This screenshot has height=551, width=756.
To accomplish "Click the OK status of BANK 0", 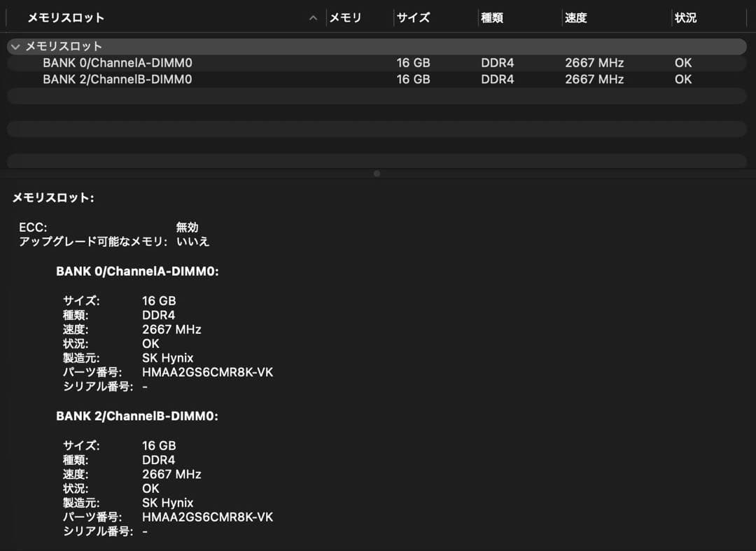I will (x=682, y=62).
